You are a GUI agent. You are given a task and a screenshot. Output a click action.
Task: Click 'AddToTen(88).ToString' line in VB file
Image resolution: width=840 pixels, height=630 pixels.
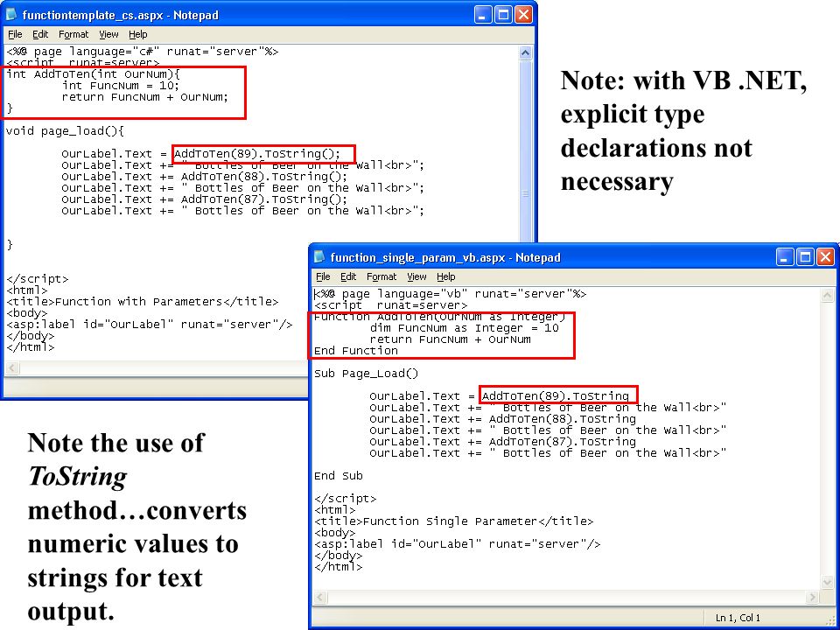click(502, 419)
